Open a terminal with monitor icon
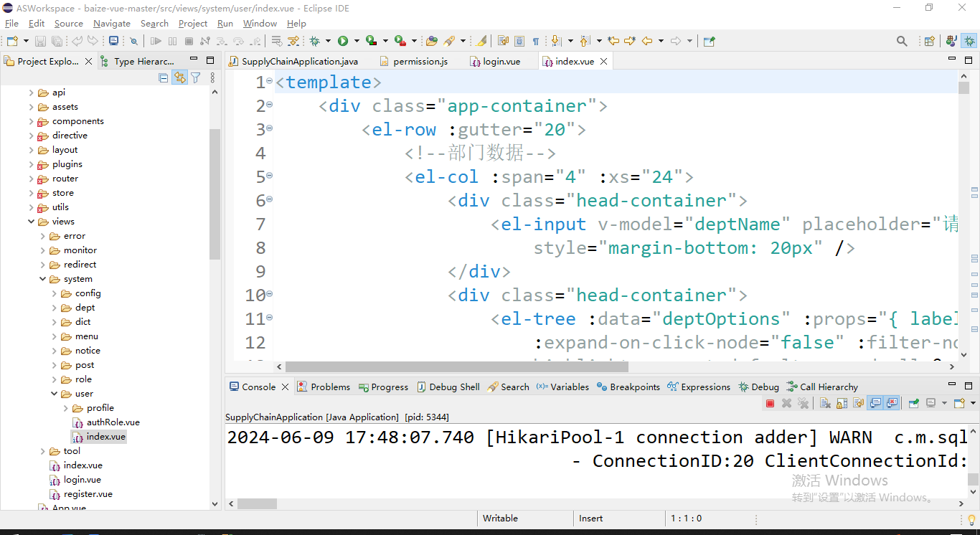Image resolution: width=980 pixels, height=535 pixels. tap(114, 41)
